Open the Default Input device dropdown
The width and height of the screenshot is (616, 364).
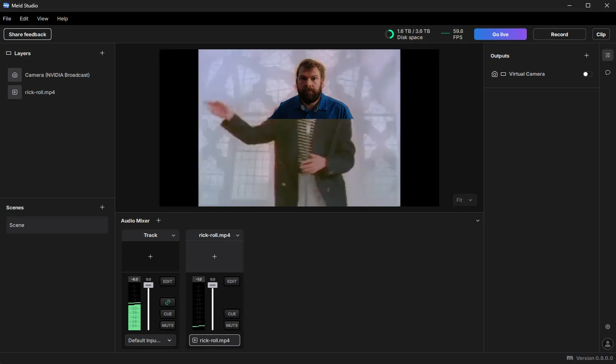(150, 340)
